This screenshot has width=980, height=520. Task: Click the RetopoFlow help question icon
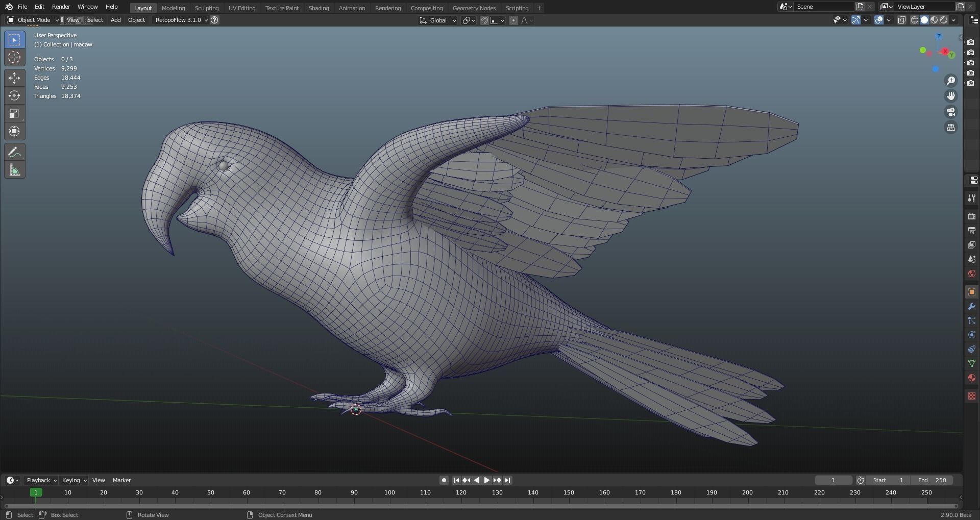pyautogui.click(x=215, y=20)
